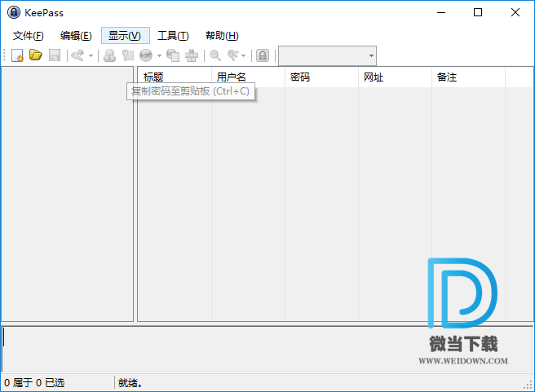Expand the Add entry dropdown arrow
This screenshot has height=392, width=535.
pos(91,55)
